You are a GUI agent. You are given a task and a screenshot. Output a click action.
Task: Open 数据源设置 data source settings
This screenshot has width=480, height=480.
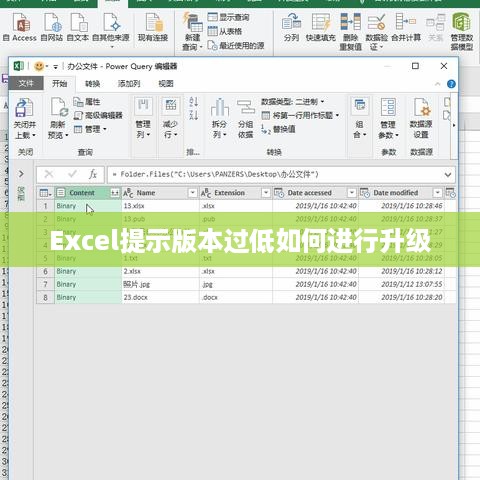[x=421, y=119]
